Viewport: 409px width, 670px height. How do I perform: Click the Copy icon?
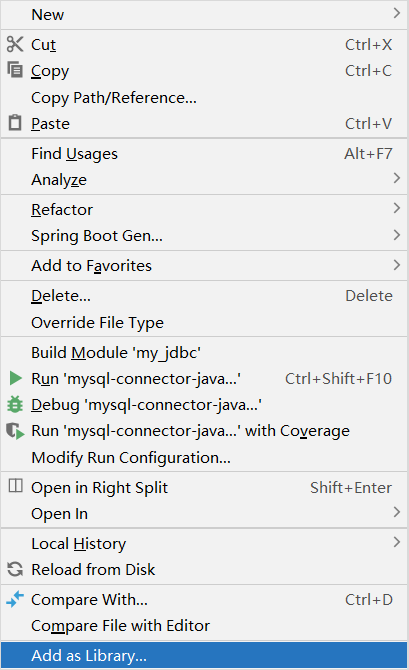pos(15,70)
